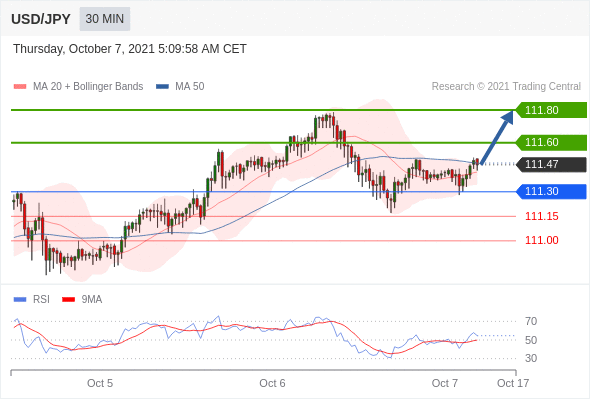This screenshot has width=590, height=400.
Task: Click the 111.30 pivot price tag
Action: pos(550,191)
